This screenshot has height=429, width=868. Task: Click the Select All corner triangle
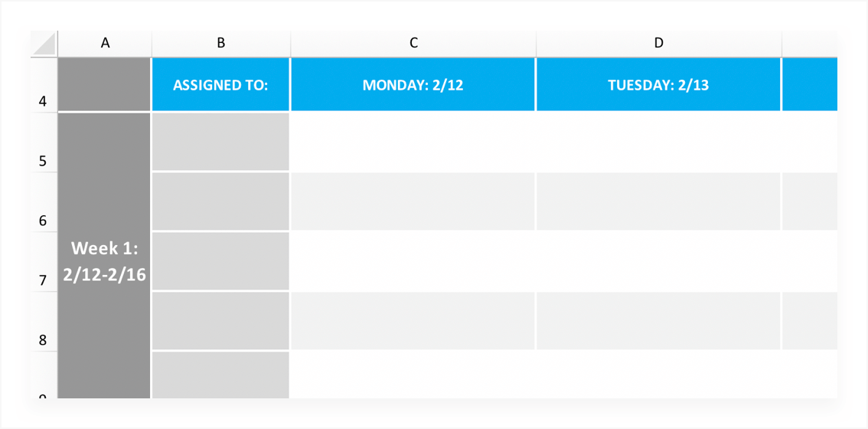coord(44,44)
